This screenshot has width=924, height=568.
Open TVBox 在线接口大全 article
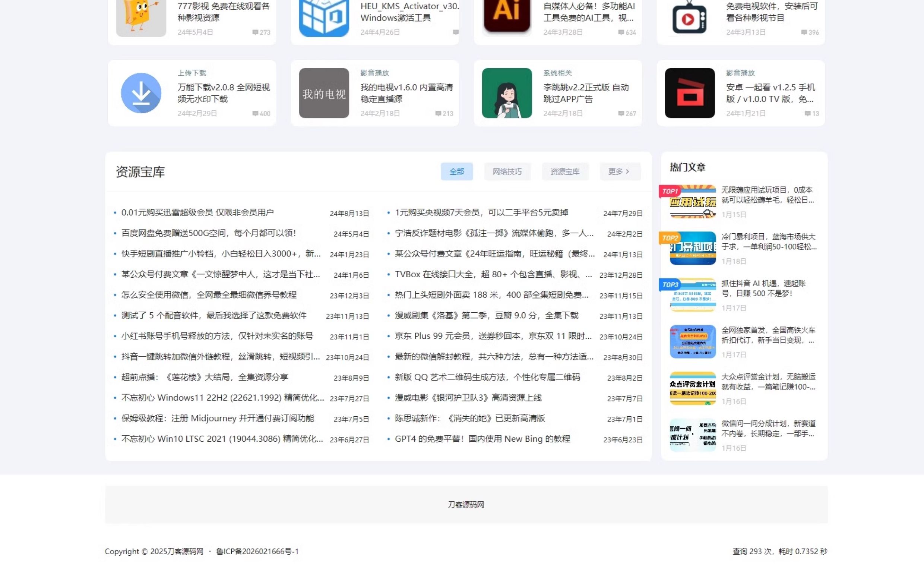[494, 275]
